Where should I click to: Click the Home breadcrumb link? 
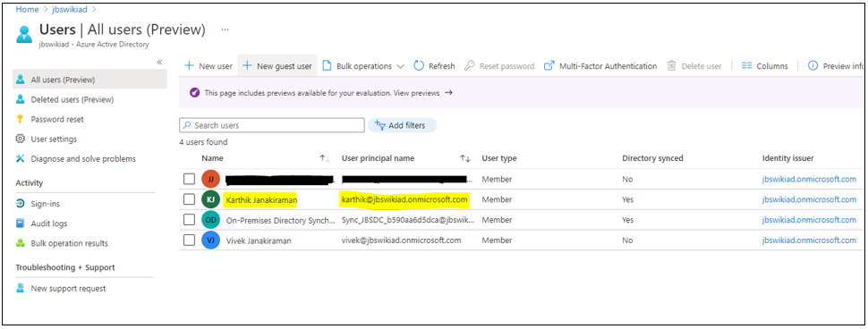27,9
